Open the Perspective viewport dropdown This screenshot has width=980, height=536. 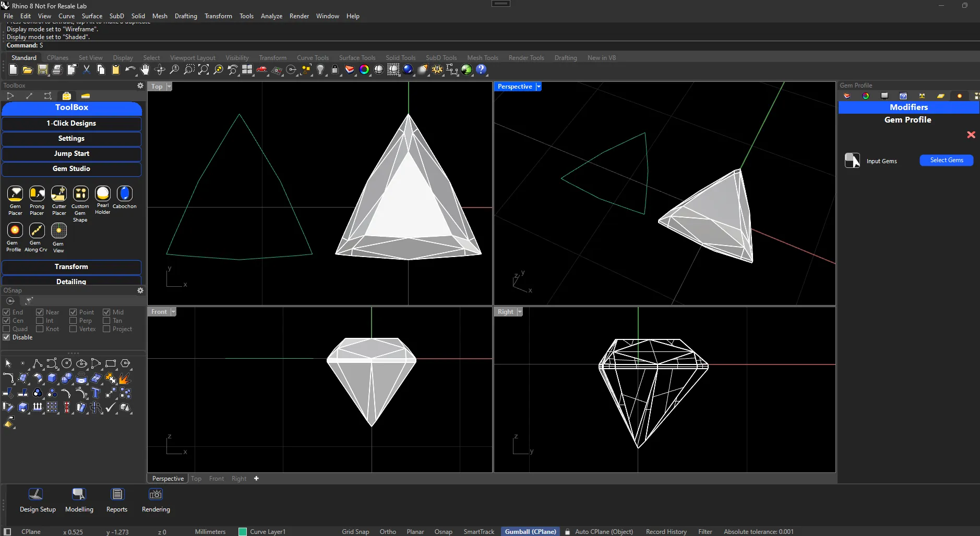coord(538,86)
